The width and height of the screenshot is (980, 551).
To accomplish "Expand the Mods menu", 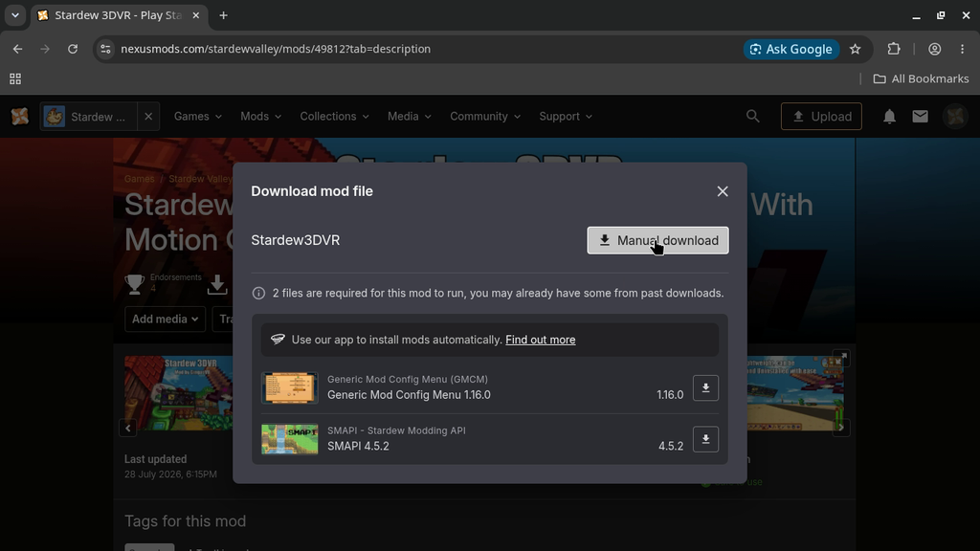I will coord(260,117).
